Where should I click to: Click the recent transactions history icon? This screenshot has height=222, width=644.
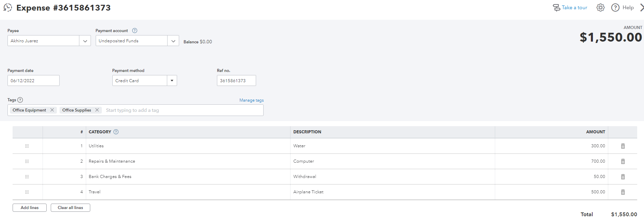point(7,8)
